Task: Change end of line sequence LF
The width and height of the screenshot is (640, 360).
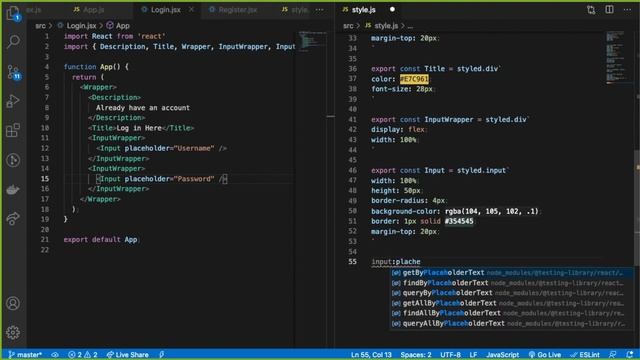Action: tap(473, 355)
